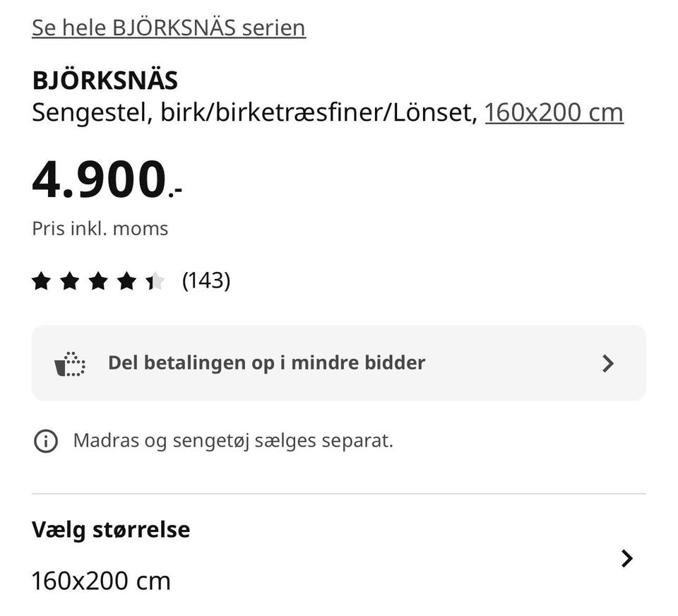
Task: Open the "Vælg størrelse" size selector
Action: click(x=111, y=530)
